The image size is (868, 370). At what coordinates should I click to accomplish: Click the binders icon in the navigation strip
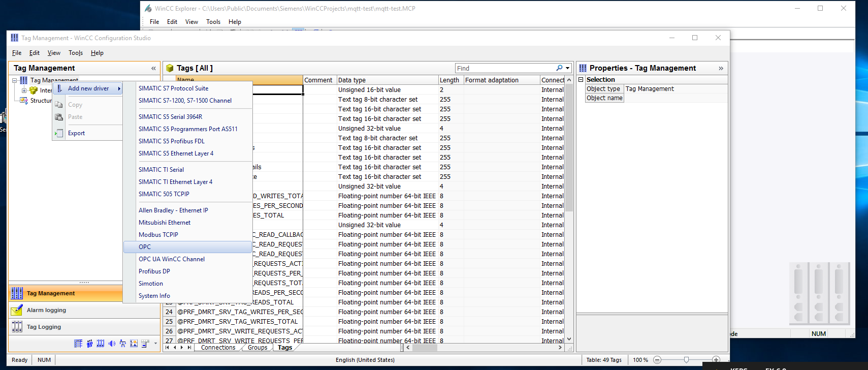101,344
